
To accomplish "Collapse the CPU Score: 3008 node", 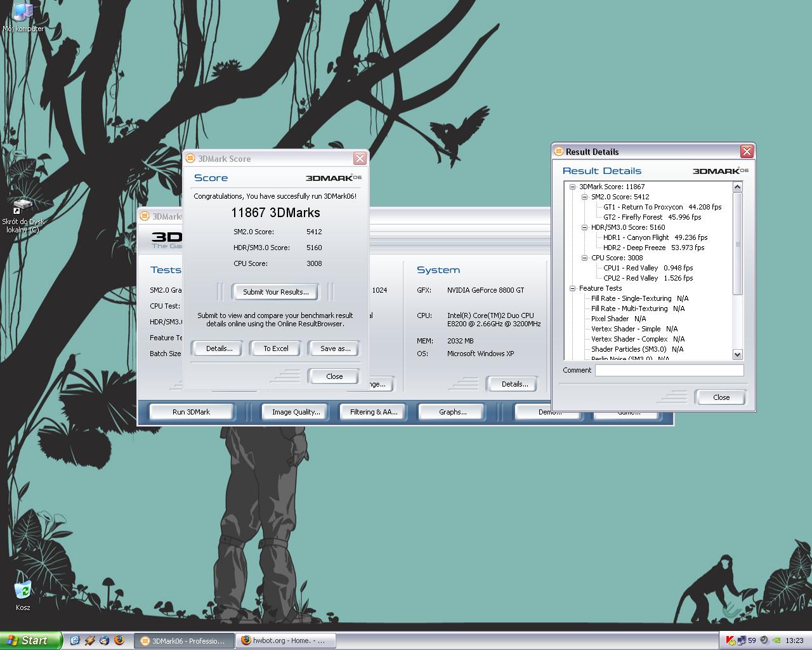I will point(584,258).
